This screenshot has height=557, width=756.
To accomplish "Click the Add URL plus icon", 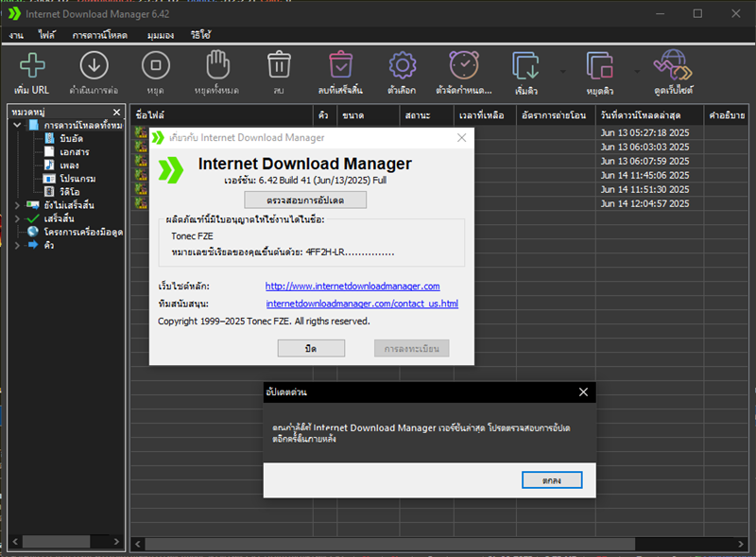I will click(x=32, y=65).
